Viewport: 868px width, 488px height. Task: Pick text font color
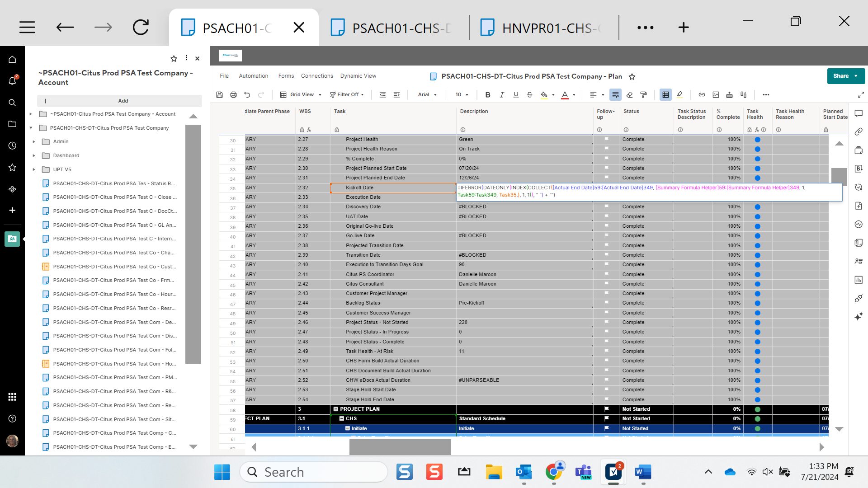point(565,95)
